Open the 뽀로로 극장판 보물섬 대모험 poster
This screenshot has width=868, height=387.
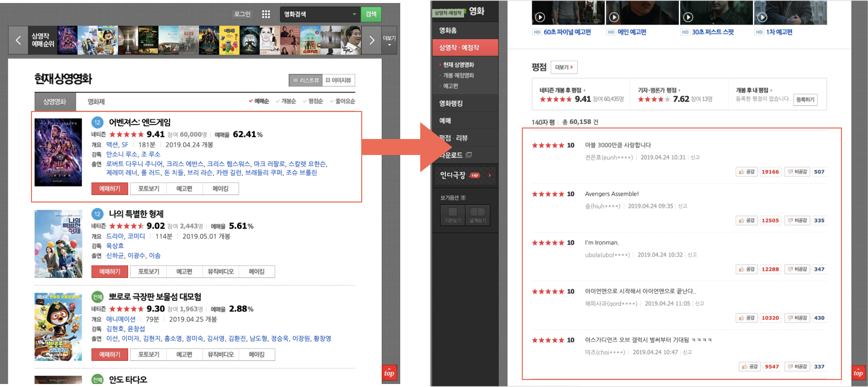pos(58,327)
